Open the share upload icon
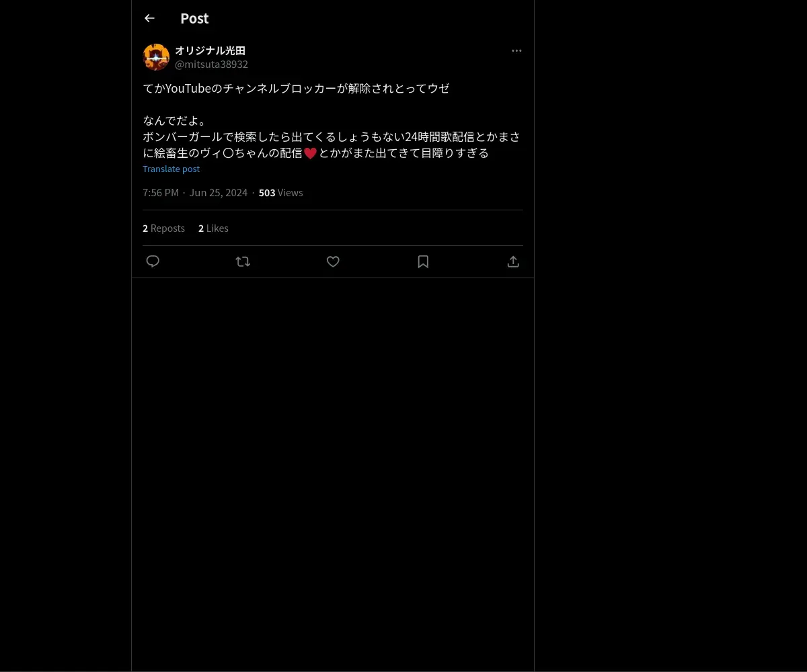 tap(513, 261)
